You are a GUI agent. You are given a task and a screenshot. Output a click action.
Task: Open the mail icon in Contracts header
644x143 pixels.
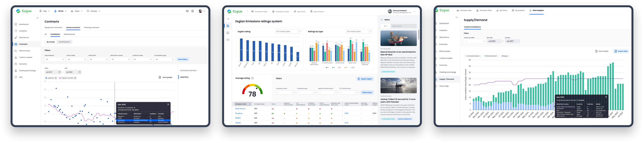point(187,11)
